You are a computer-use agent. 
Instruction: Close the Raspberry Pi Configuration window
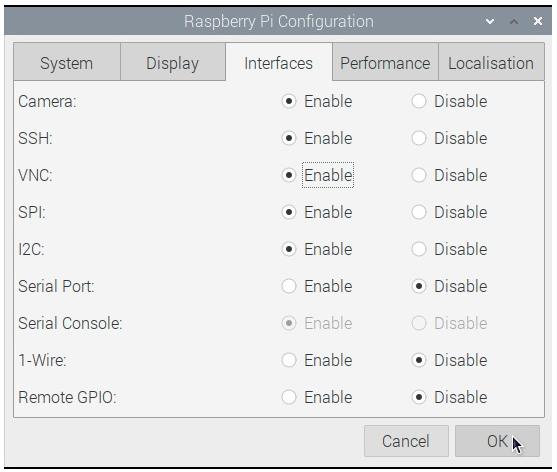[538, 21]
